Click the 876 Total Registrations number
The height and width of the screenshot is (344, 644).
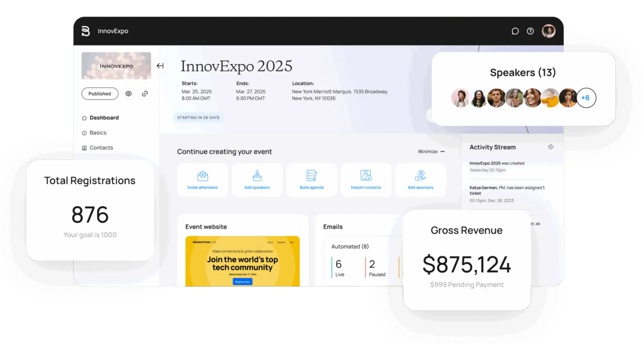pyautogui.click(x=90, y=215)
